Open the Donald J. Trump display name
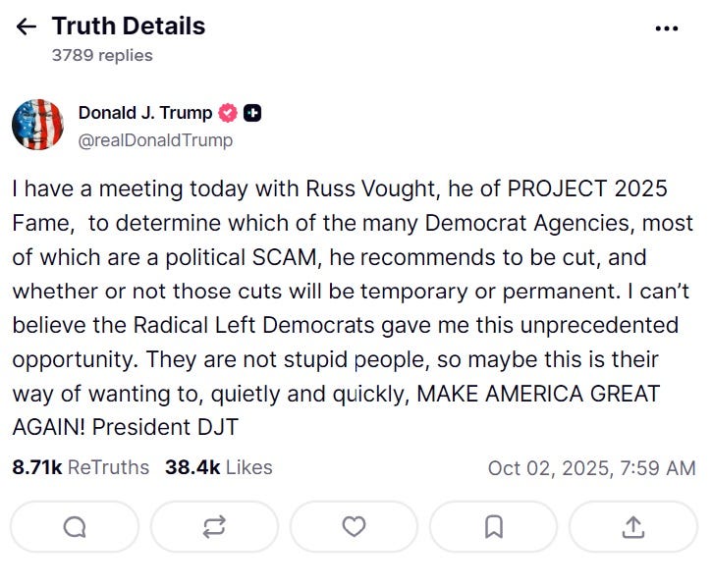Viewport: 712px width, 588px height. [x=145, y=113]
